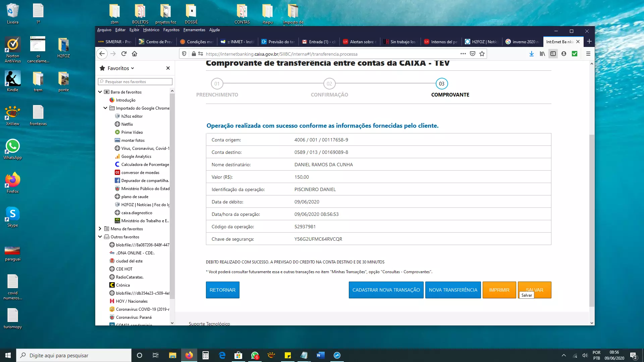
Task: Collapse the Barra de favoritos folder
Action: tap(100, 92)
